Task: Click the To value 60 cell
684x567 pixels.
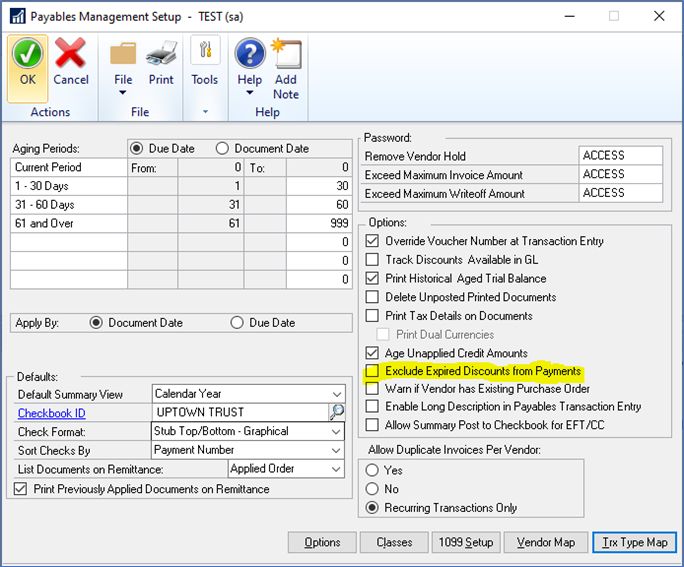Action: (319, 205)
